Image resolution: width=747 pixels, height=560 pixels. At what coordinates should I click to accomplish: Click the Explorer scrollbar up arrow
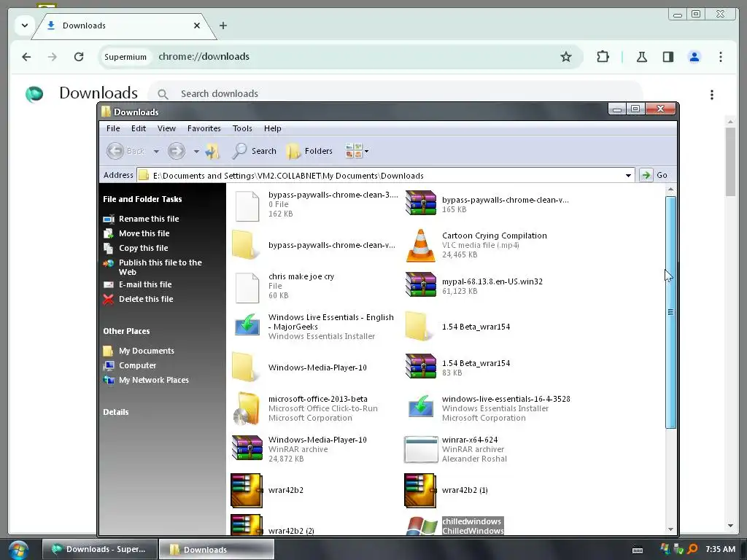coord(671,190)
